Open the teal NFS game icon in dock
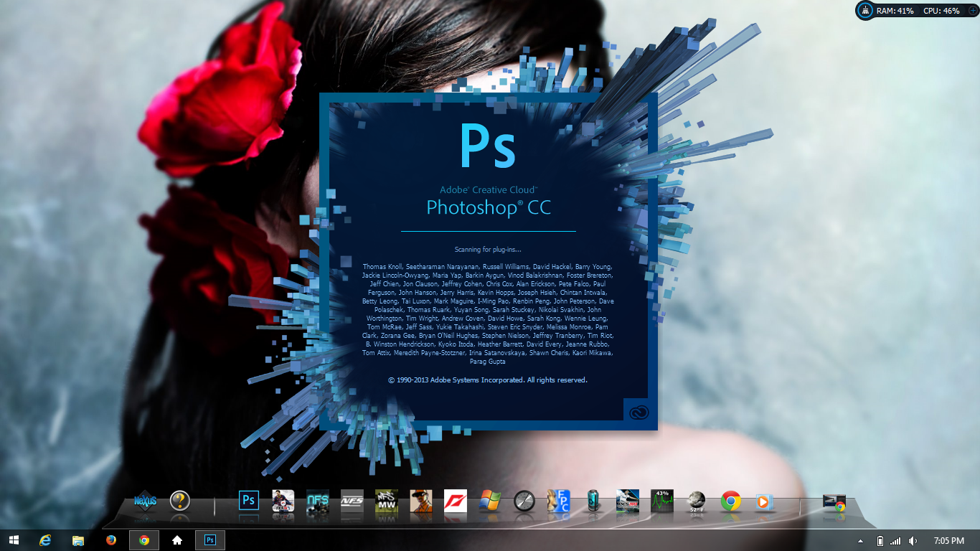The width and height of the screenshot is (980, 551). coord(318,500)
